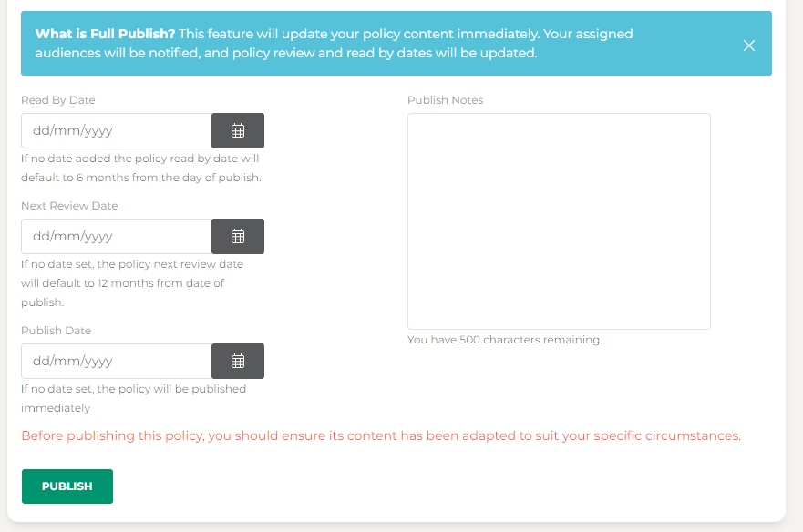Screen dimensions: 803x532
Task: Click the bold 'What is Full Publish?' heading
Action: [105, 34]
